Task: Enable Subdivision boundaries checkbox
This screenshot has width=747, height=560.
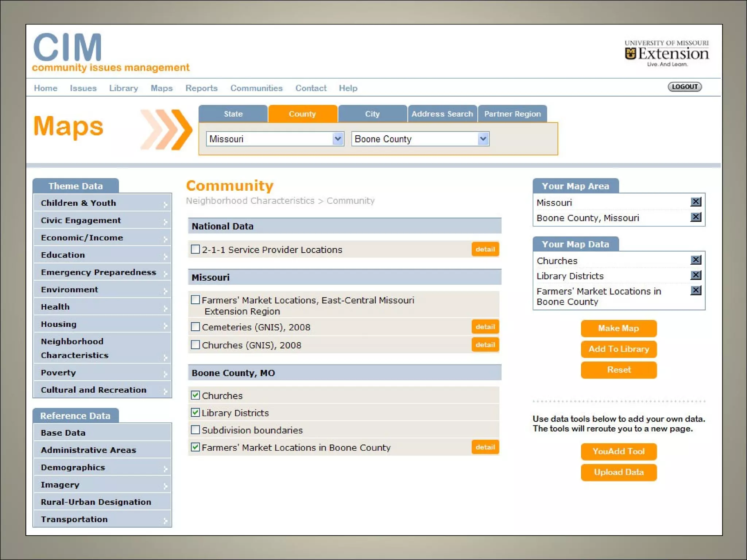Action: pyautogui.click(x=196, y=430)
